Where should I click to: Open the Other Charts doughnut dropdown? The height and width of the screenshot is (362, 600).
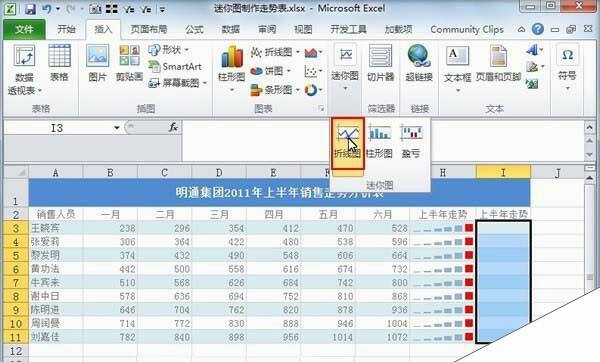point(313,90)
